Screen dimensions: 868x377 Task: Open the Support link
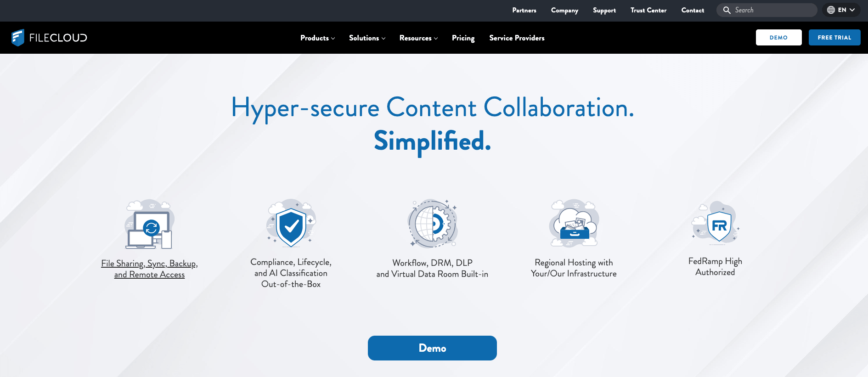click(604, 10)
